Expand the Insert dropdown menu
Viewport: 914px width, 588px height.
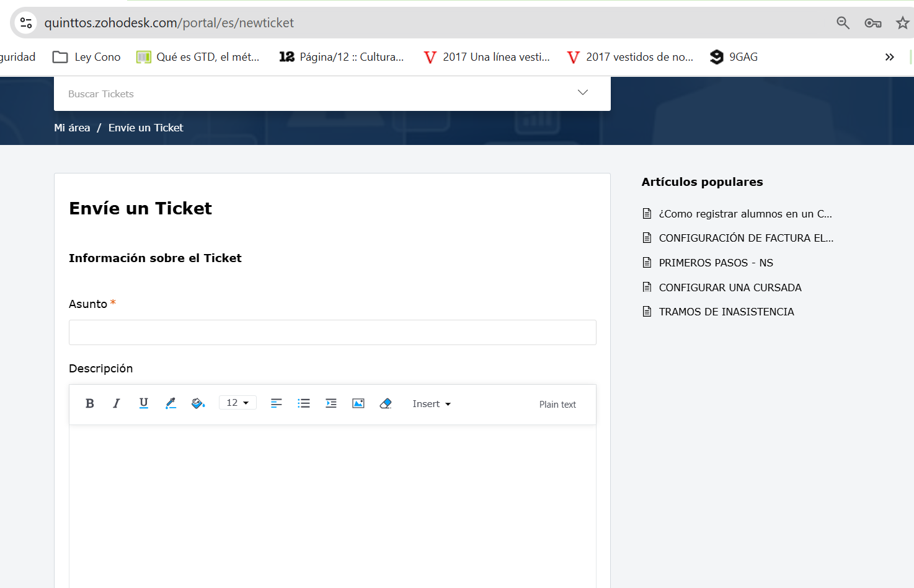[x=432, y=404]
